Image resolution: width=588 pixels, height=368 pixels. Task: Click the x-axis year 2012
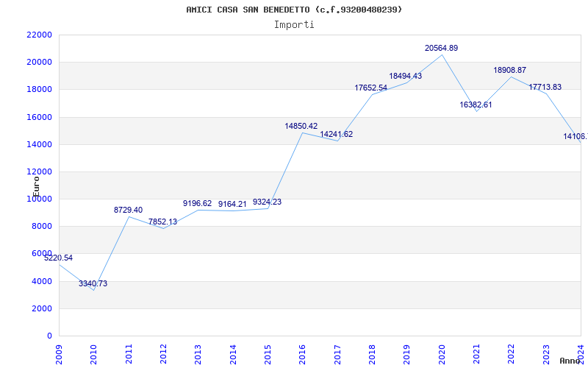click(163, 355)
